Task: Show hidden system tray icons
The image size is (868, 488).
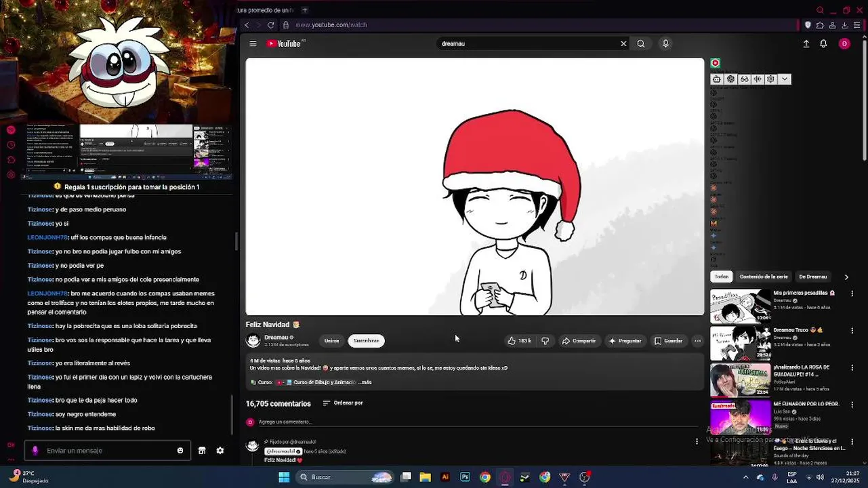Action: tap(746, 477)
